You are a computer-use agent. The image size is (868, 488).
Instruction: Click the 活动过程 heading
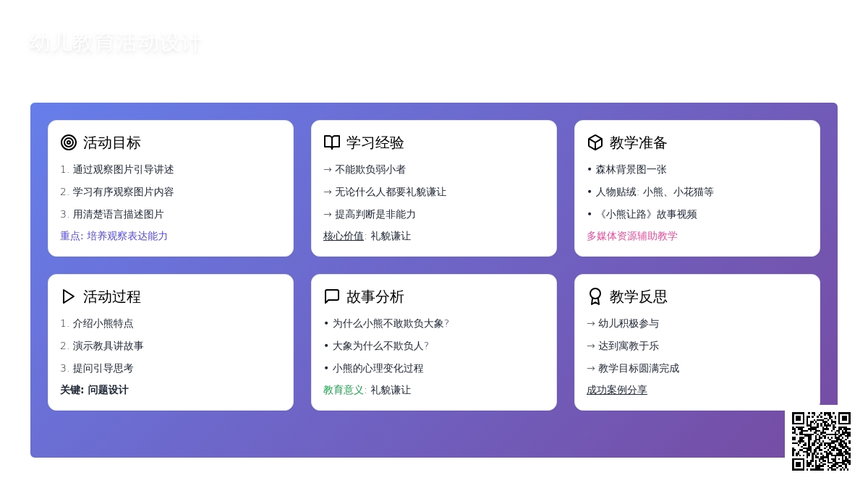click(x=112, y=296)
